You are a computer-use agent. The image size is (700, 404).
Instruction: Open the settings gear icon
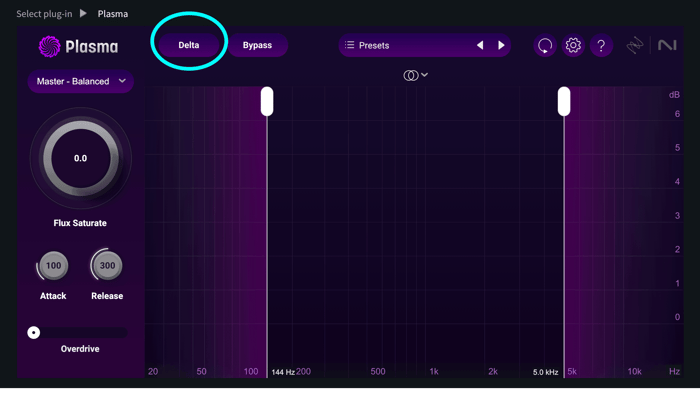573,45
